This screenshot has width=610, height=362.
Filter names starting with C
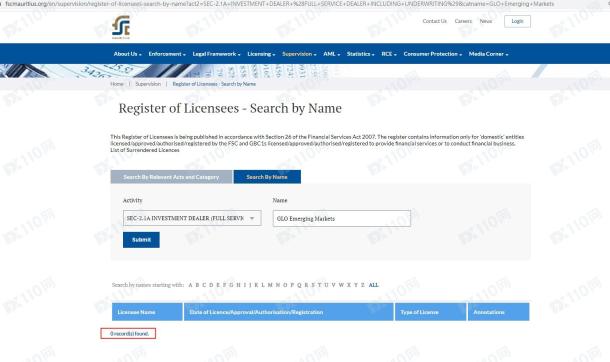tap(204, 285)
